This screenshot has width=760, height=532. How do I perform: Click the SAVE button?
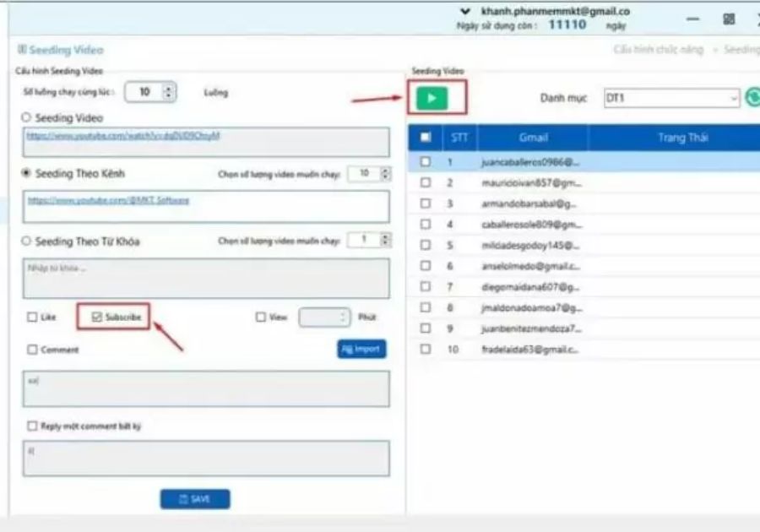195,499
